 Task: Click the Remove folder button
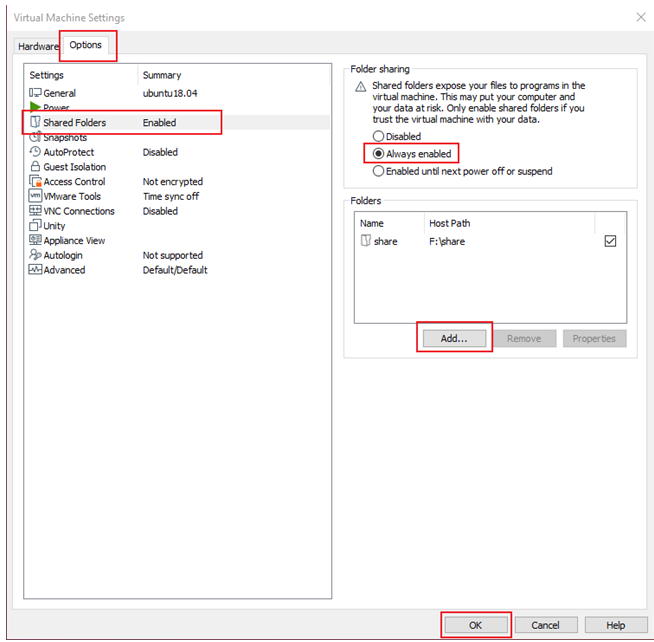(x=524, y=338)
